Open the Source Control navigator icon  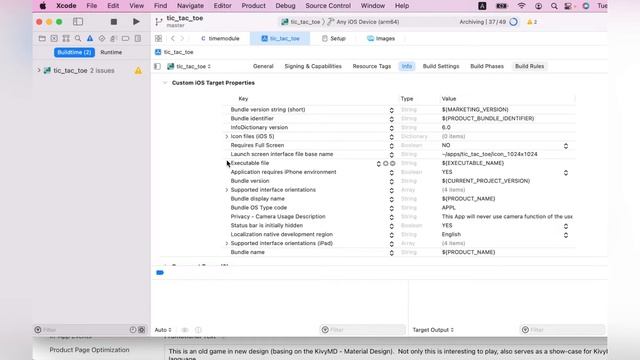click(54, 38)
